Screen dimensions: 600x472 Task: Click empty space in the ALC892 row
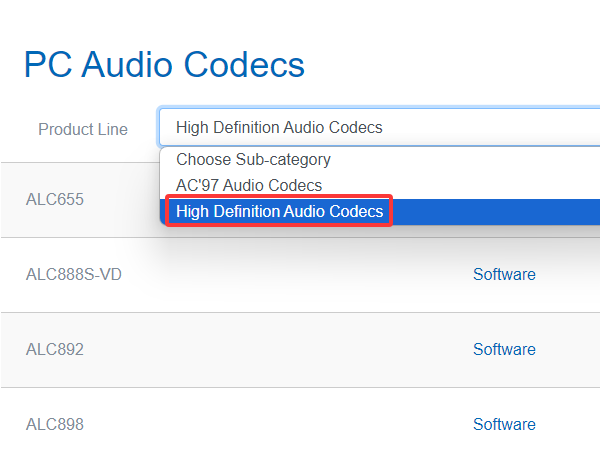tap(300, 349)
